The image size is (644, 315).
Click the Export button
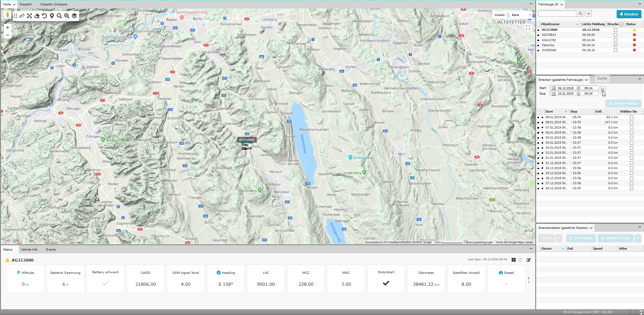547,238
